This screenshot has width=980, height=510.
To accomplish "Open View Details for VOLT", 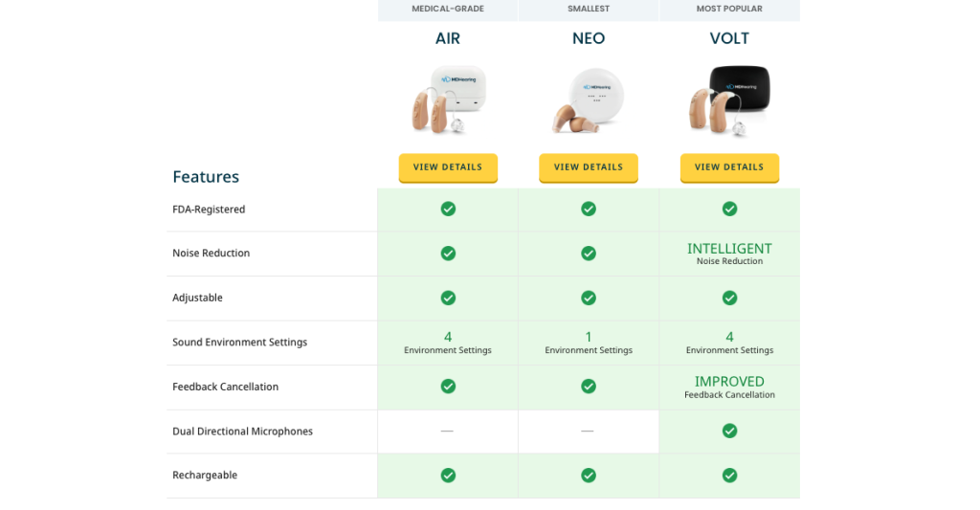I will [x=729, y=167].
